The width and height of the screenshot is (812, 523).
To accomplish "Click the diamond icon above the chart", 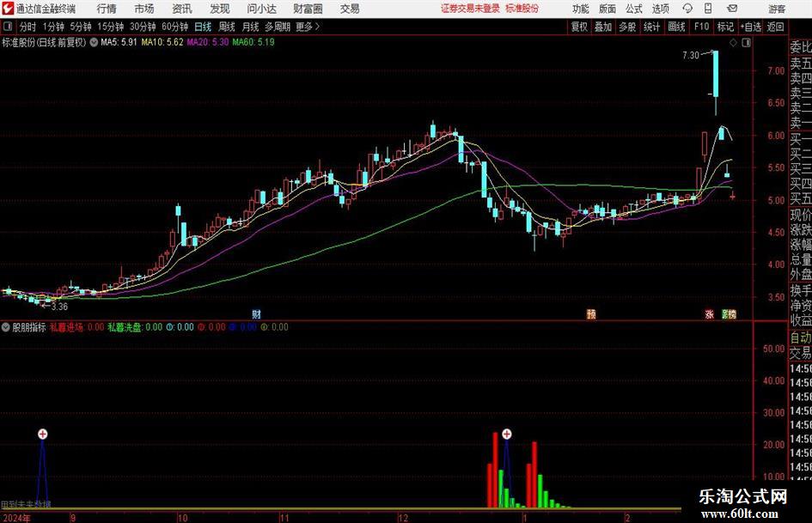I will point(733,43).
